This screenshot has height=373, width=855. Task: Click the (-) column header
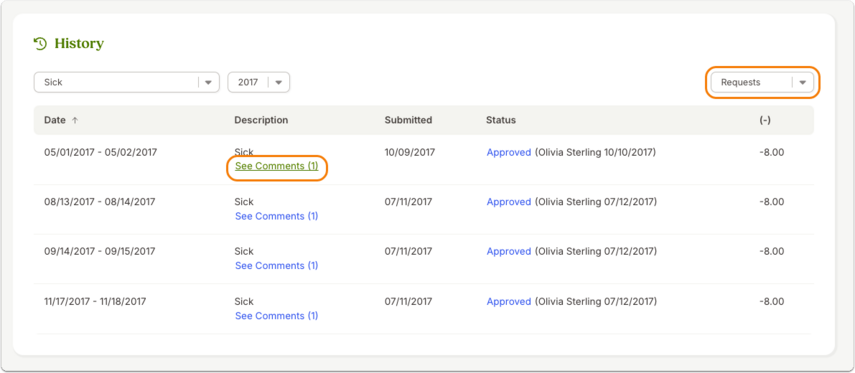[x=765, y=120]
